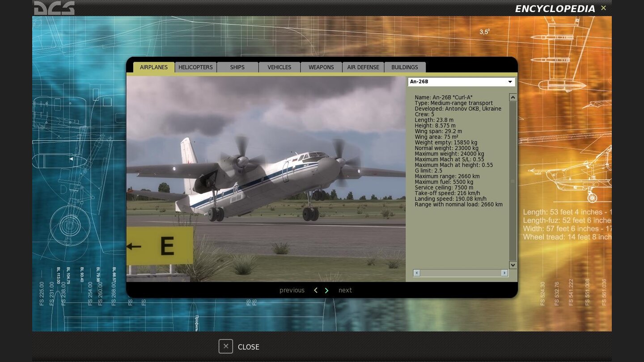Screen dimensions: 644x362
Task: Click 'Range with nominal load: 2660 km' line
Action: click(x=458, y=205)
